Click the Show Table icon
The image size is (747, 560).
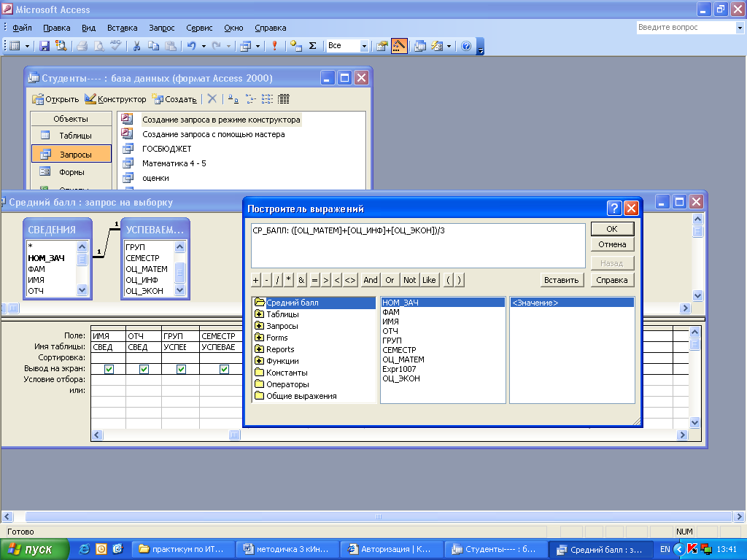(x=296, y=46)
